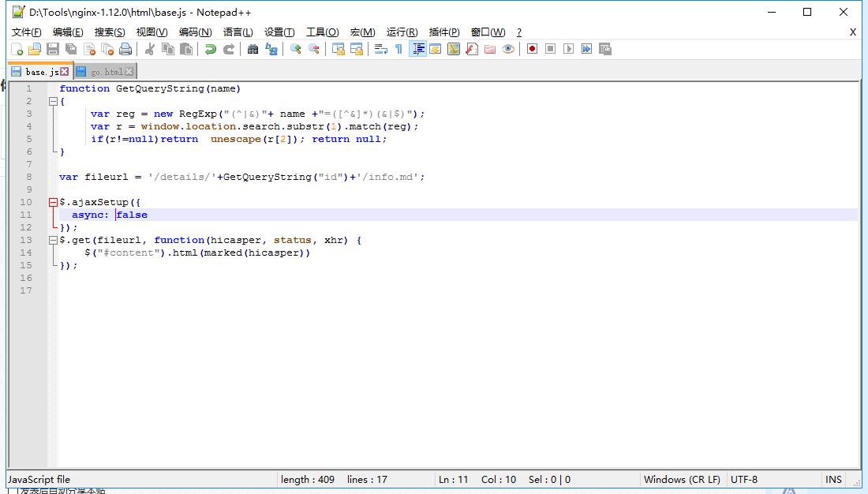The image size is (868, 494).
Task: Collapse the GetQueryString function fold at line 2
Action: [x=53, y=101]
